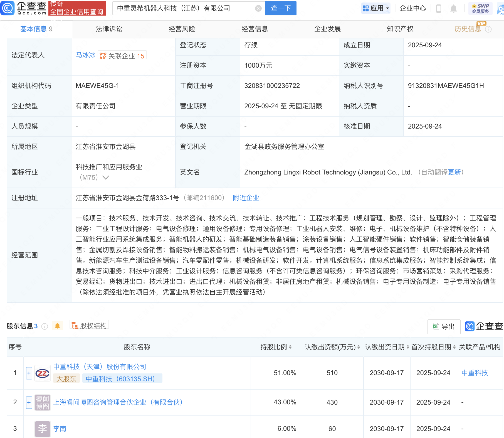Click the info icon beside 股东信息
Screen dimensions: 504x438
click(x=45, y=326)
